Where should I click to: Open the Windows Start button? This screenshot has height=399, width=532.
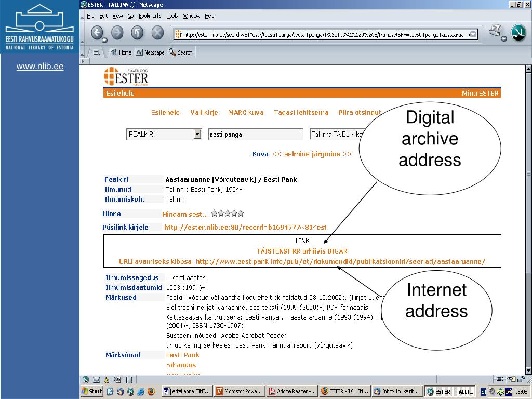(92, 391)
